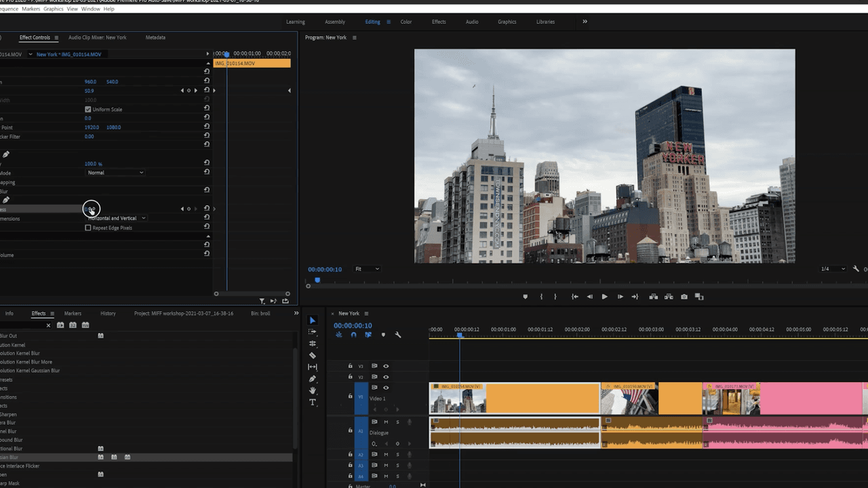Open Program Monitor settings wrench

pyautogui.click(x=856, y=269)
